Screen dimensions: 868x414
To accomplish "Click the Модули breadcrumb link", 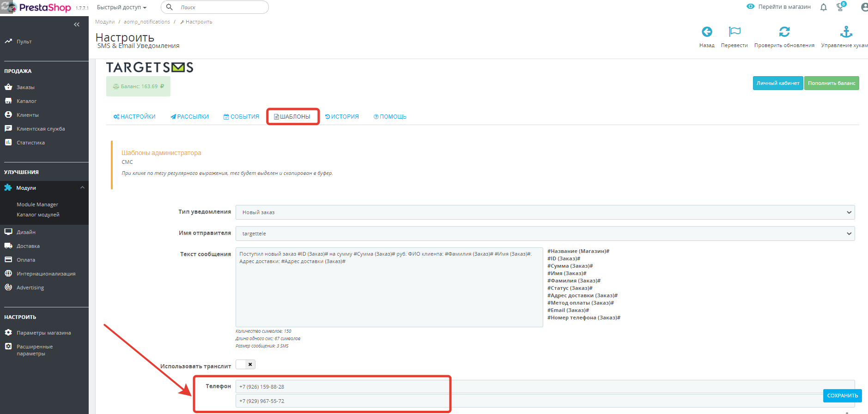I will pos(105,22).
